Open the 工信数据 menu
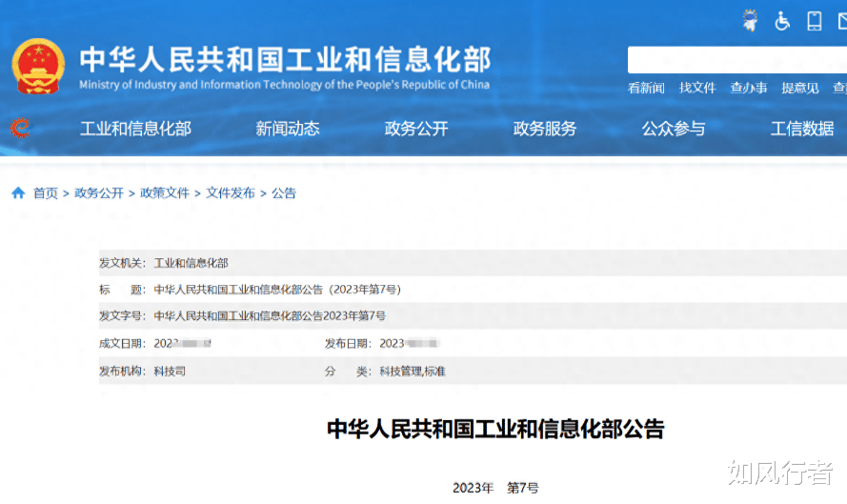847x504 pixels. pyautogui.click(x=801, y=129)
